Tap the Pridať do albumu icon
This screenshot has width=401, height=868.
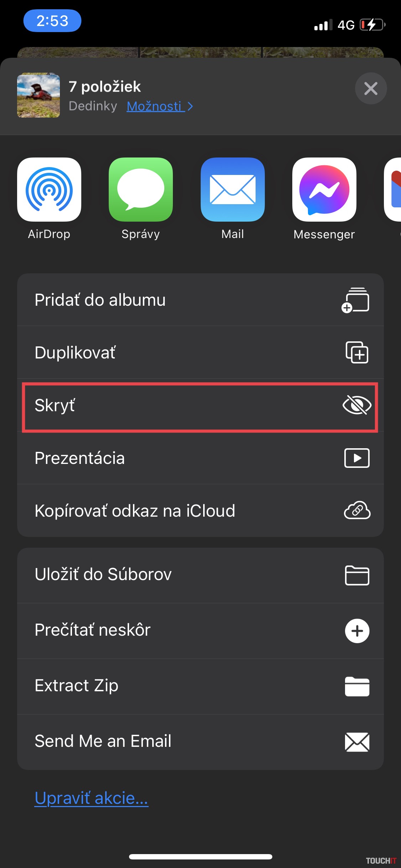[356, 300]
